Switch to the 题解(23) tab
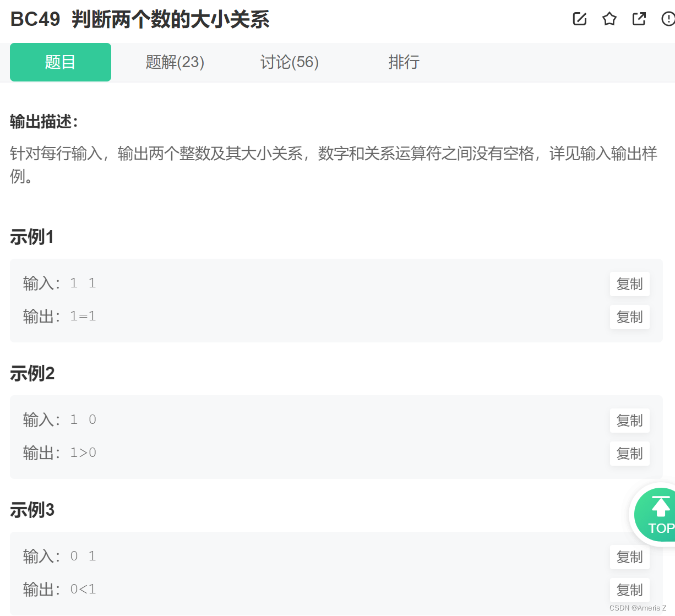This screenshot has height=616, width=675. click(x=175, y=62)
